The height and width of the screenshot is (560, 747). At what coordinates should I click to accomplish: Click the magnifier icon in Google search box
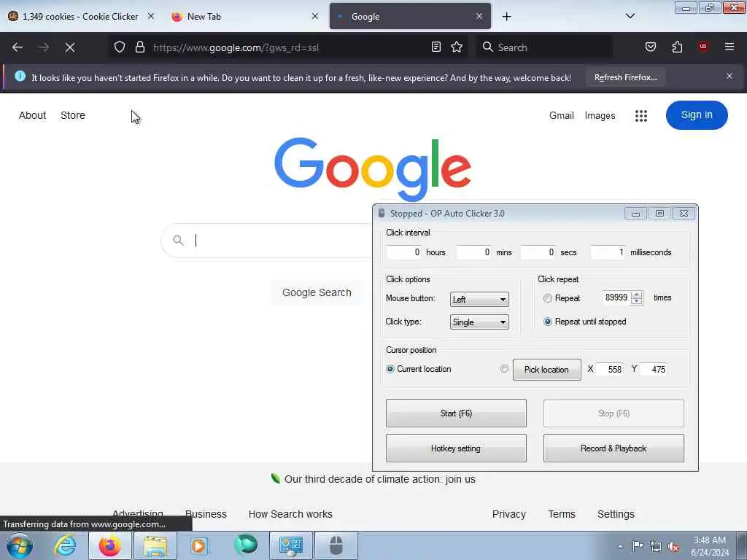pos(178,241)
